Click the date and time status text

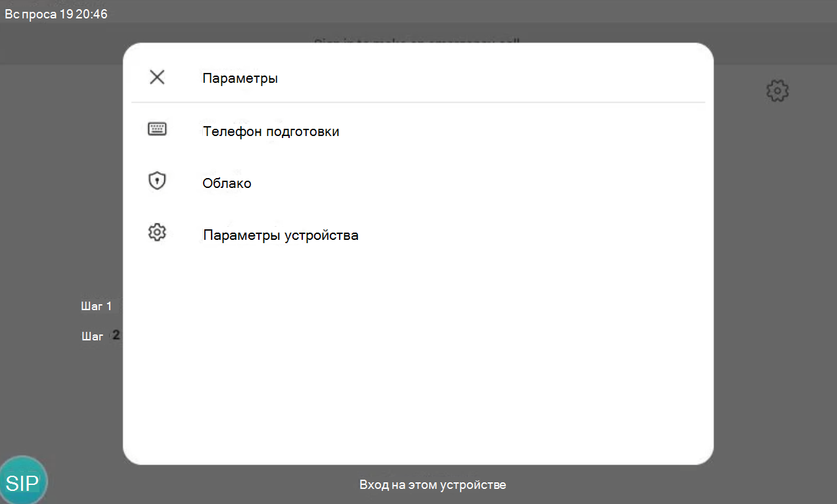[x=56, y=14]
